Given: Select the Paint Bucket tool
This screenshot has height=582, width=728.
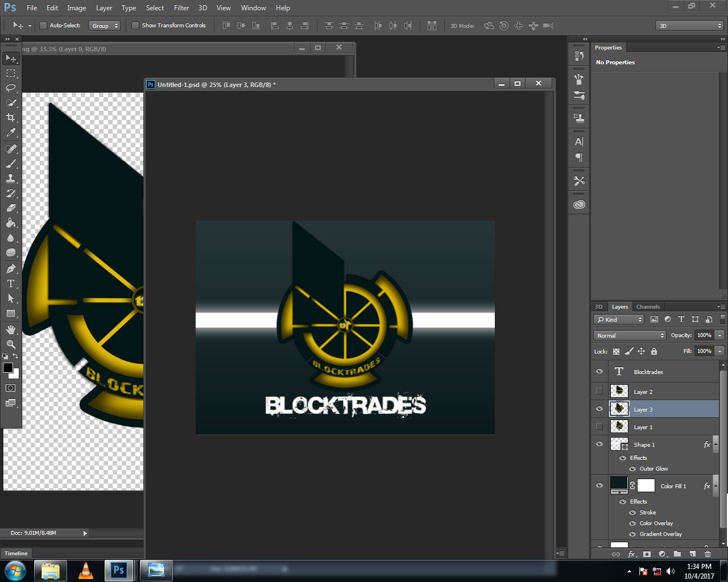Looking at the screenshot, I should pyautogui.click(x=11, y=223).
